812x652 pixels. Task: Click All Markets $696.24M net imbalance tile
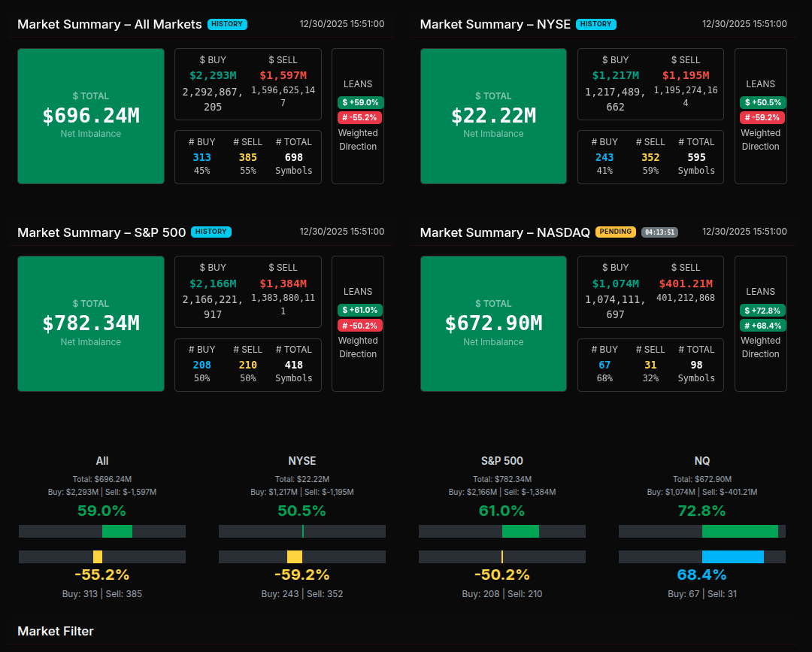[91, 116]
